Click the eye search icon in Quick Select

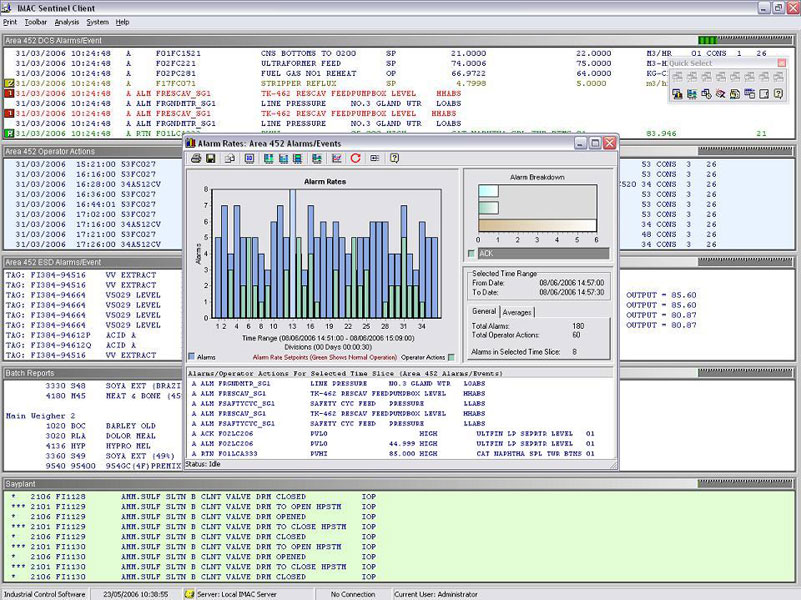[720, 94]
